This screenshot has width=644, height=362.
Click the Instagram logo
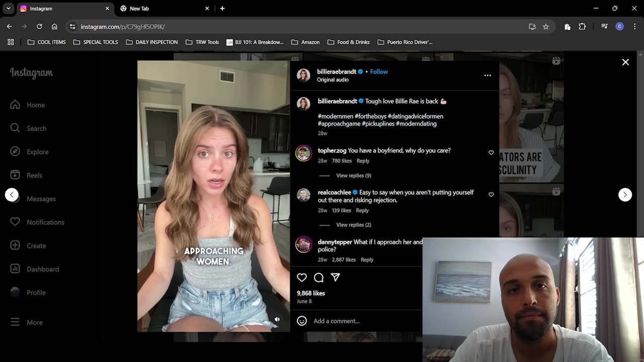[31, 73]
